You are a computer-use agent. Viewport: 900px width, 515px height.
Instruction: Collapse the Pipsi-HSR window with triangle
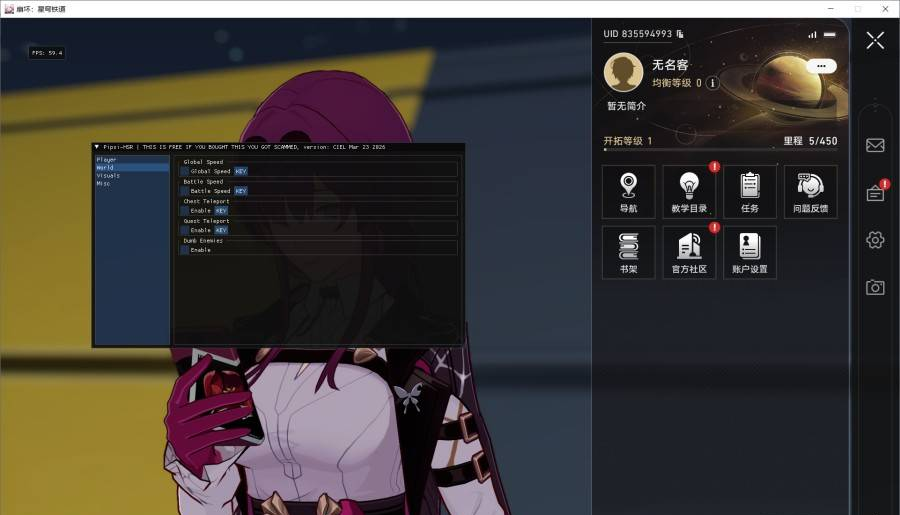tap(96, 147)
